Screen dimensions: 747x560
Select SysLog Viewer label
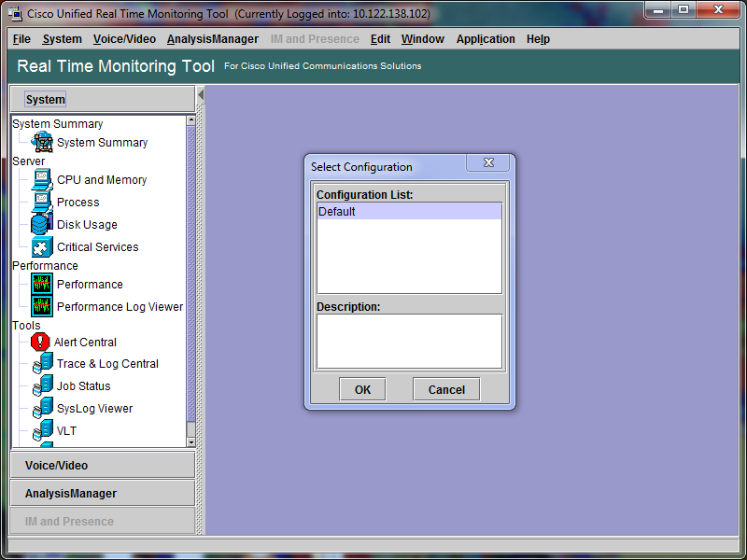tap(94, 408)
